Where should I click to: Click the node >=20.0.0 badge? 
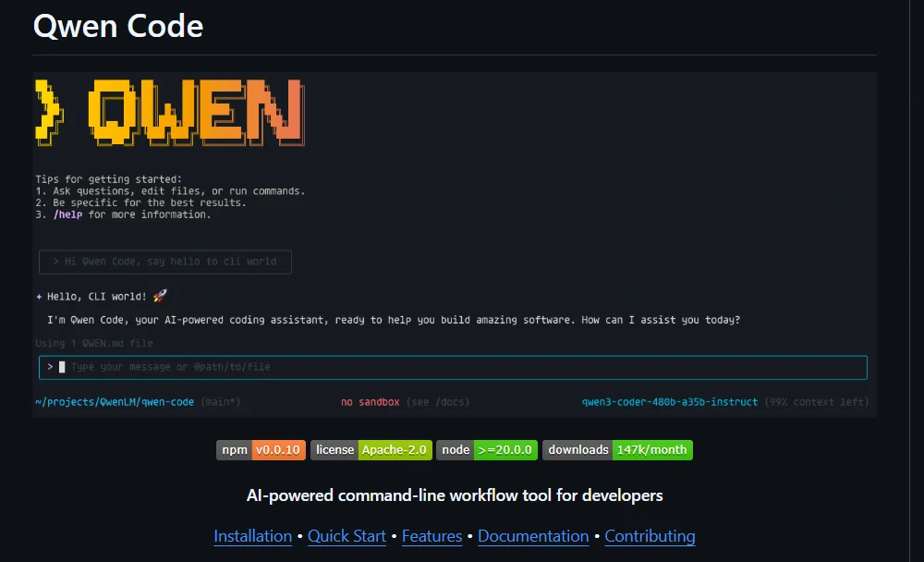pyautogui.click(x=487, y=450)
